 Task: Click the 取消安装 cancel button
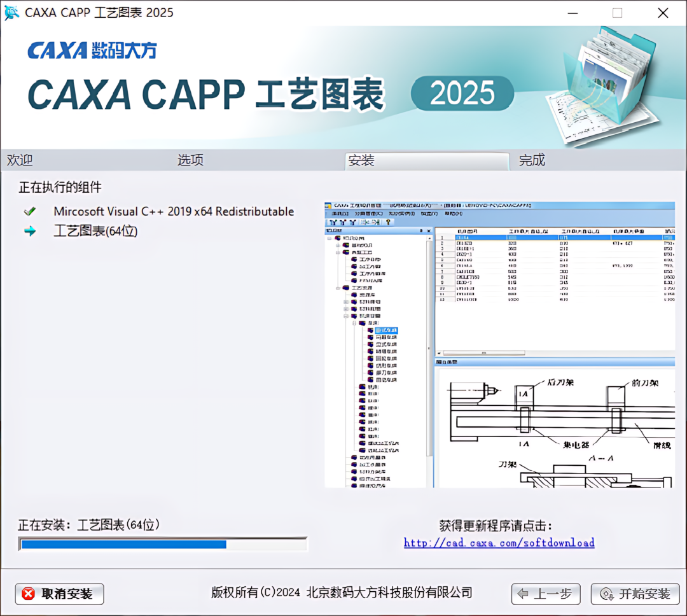point(60,594)
